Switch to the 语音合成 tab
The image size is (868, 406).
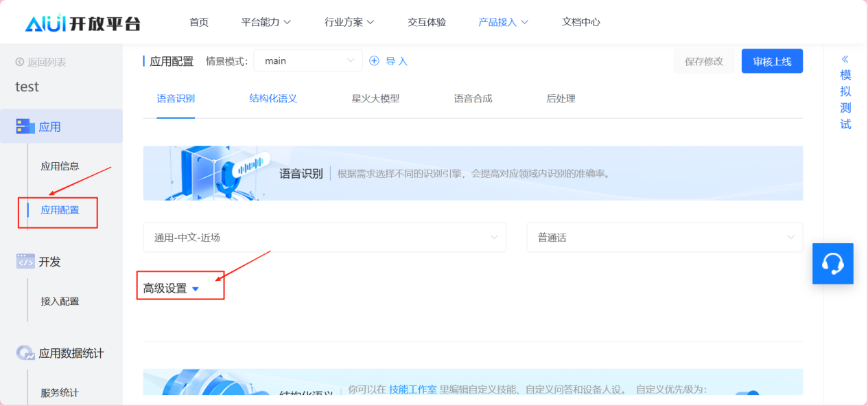click(x=473, y=99)
